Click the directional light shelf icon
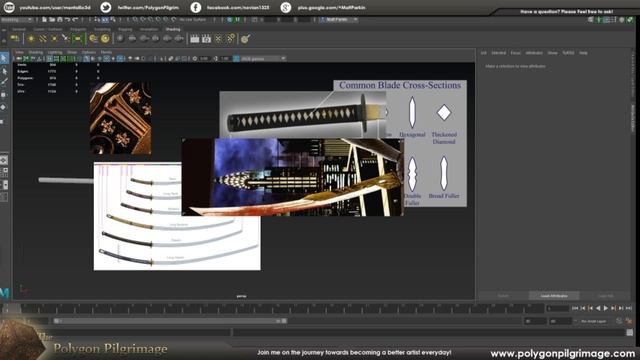 43,39
